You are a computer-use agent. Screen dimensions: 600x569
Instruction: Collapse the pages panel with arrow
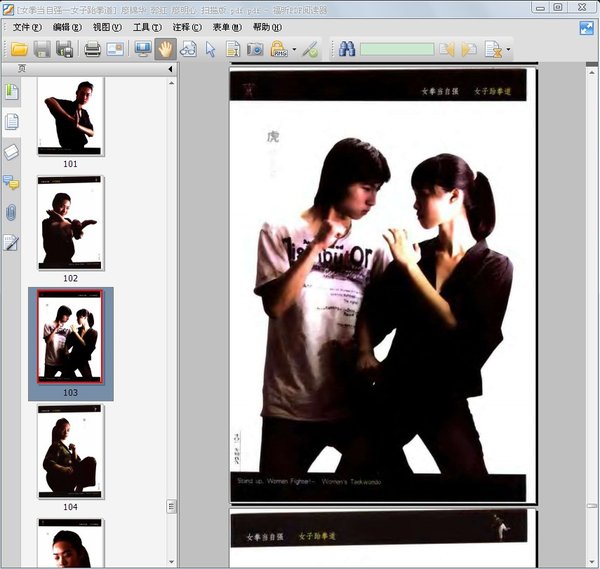point(169,69)
